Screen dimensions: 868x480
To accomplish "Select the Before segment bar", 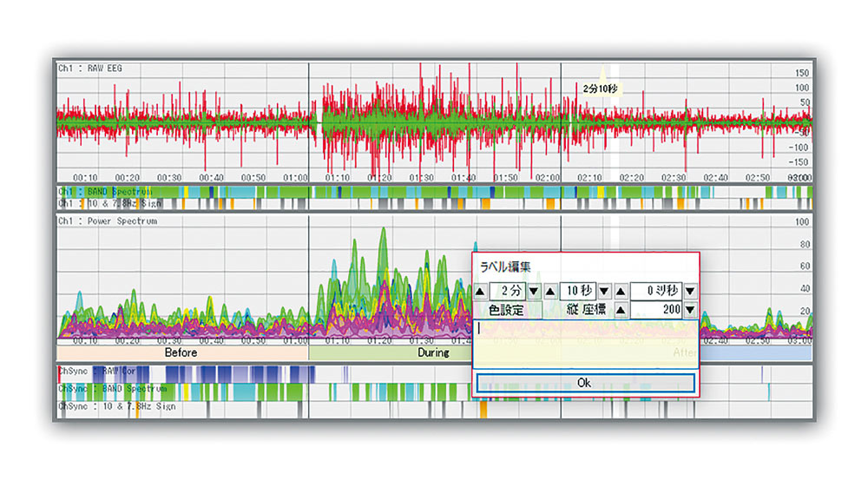I will 181,353.
